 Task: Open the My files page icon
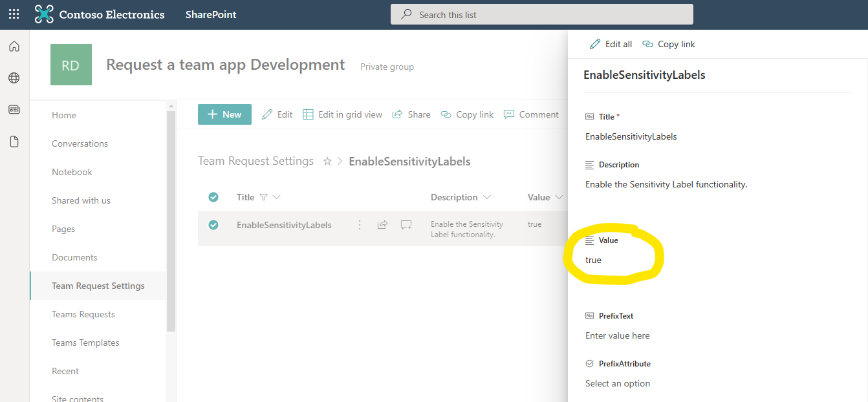(14, 142)
